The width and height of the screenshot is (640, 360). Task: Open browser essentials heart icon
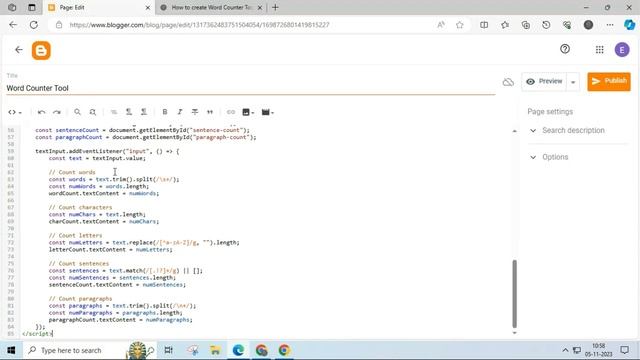567,25
